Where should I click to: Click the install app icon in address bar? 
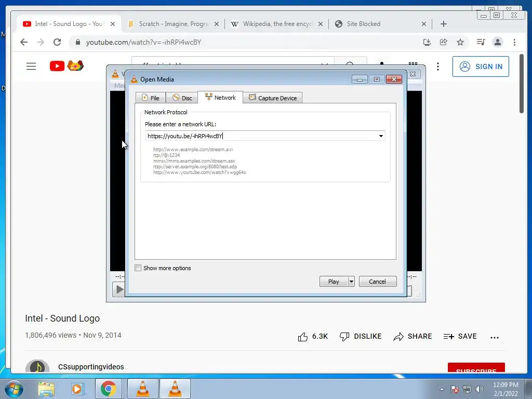pos(427,42)
